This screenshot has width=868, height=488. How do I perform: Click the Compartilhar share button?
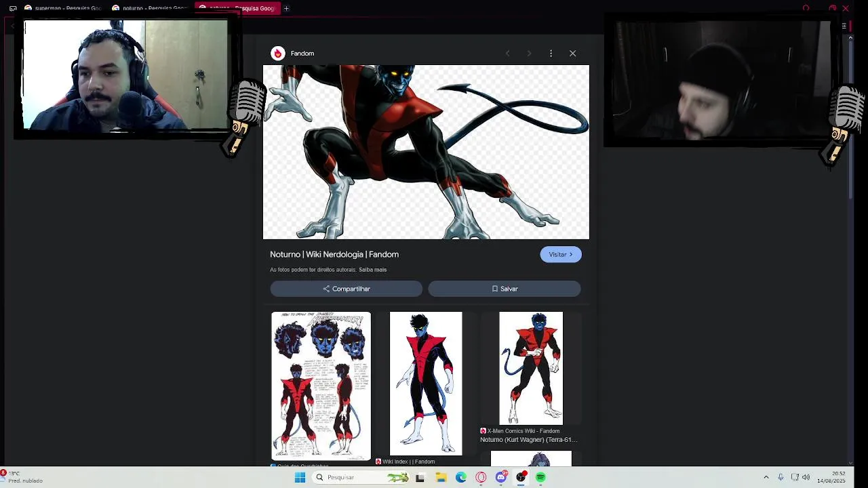[346, 289]
